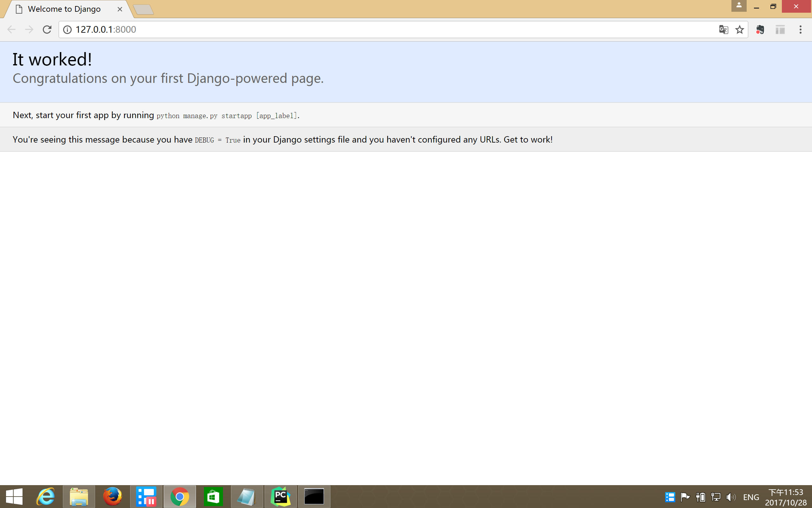This screenshot has width=812, height=508.
Task: Launch Internet Explorer from taskbar
Action: [x=46, y=497]
